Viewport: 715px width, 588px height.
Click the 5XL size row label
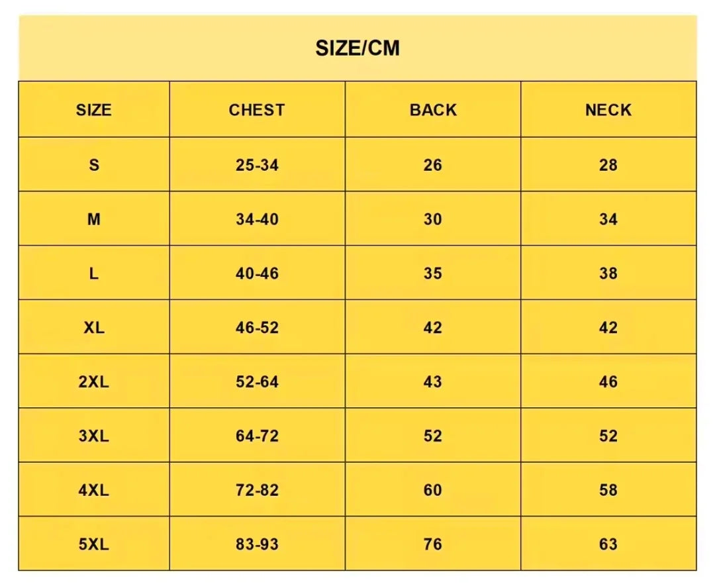[x=94, y=544]
